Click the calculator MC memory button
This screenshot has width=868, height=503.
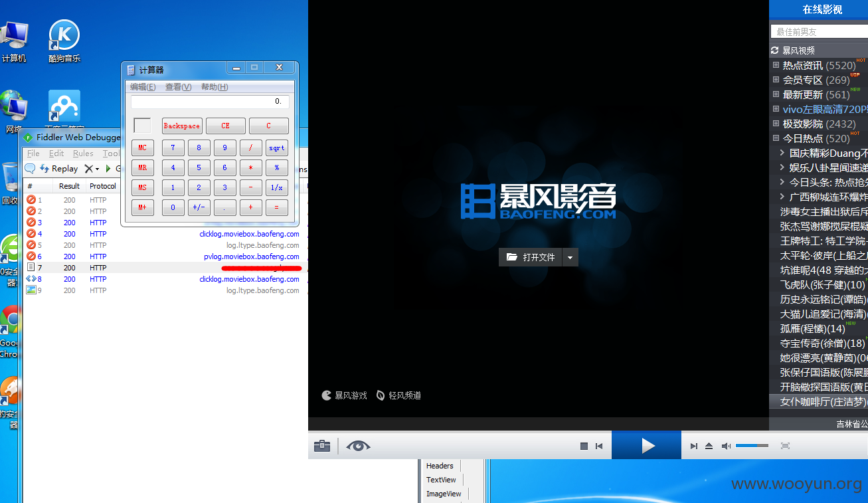142,148
